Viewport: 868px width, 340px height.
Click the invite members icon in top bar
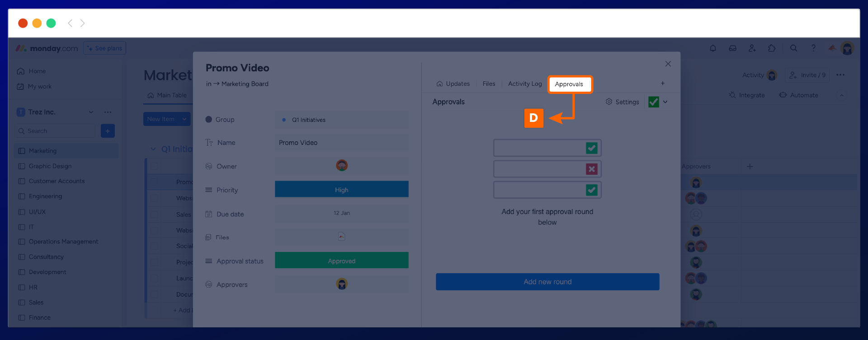(x=752, y=48)
